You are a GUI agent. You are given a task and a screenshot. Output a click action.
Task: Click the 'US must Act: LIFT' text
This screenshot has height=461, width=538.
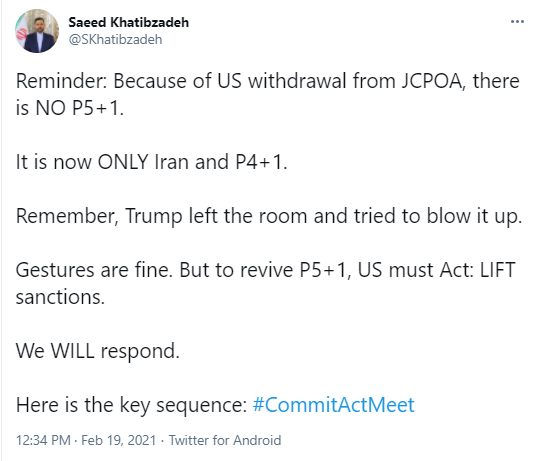tap(436, 270)
